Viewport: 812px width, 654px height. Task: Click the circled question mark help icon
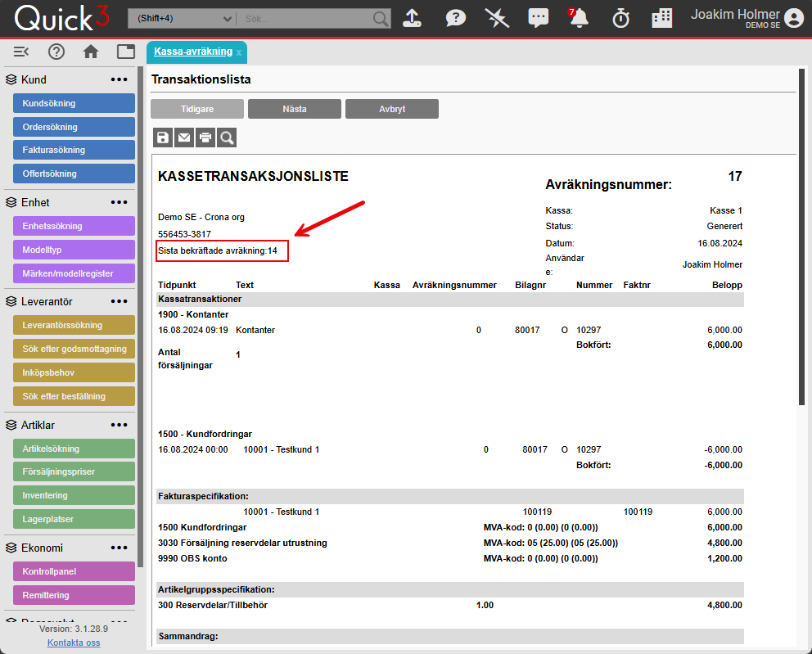pos(56,52)
